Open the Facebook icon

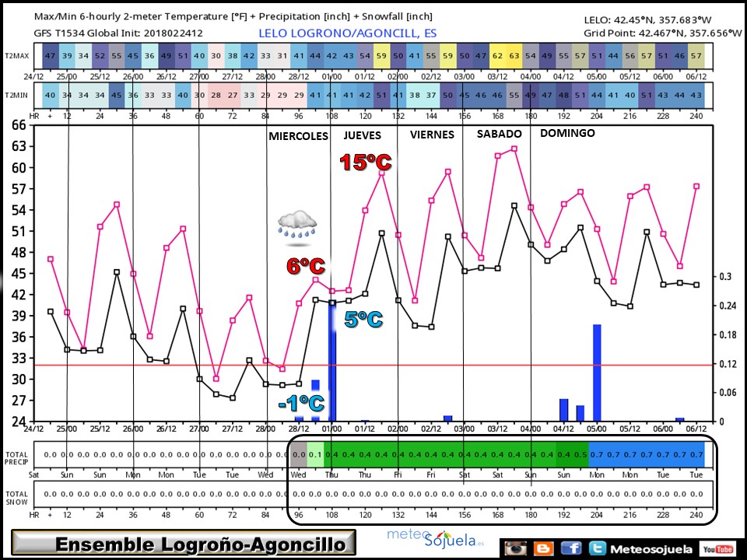coord(571,548)
